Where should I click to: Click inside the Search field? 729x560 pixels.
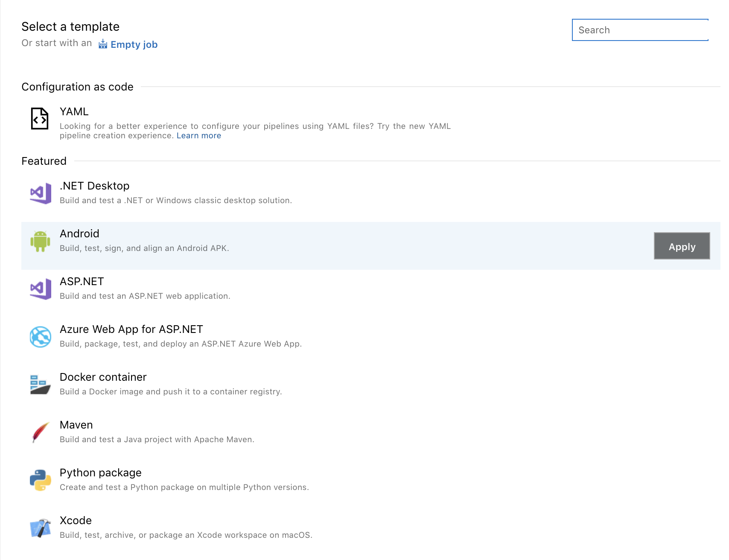click(x=639, y=30)
